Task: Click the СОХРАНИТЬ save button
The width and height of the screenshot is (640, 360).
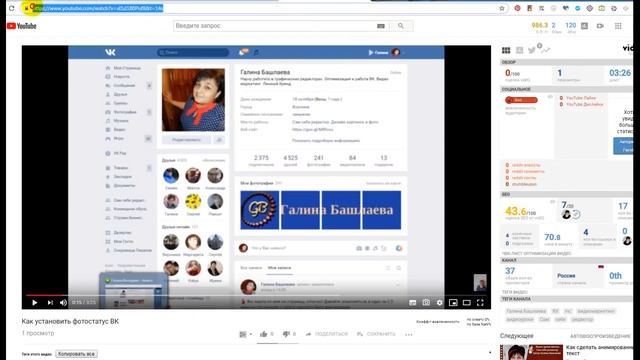Action: coord(376,334)
